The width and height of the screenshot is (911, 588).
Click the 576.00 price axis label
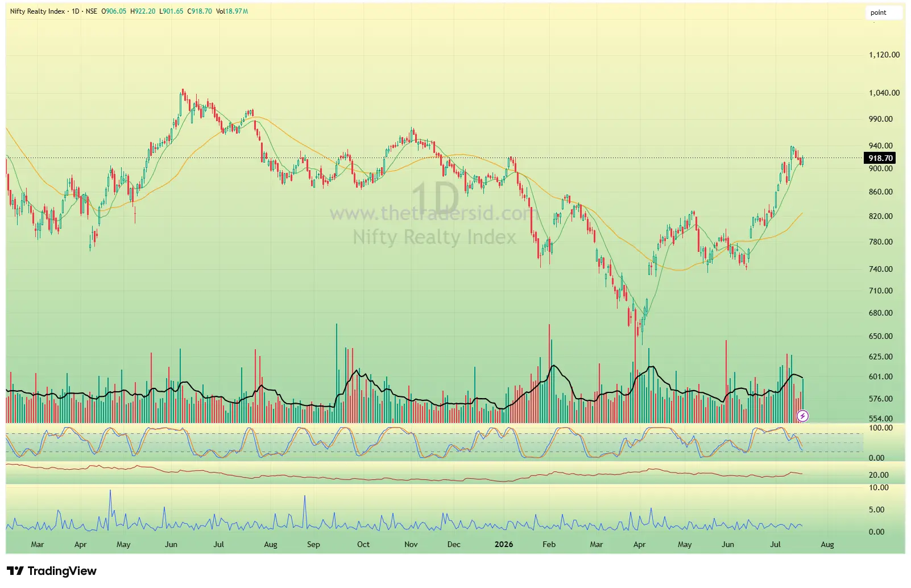point(881,399)
